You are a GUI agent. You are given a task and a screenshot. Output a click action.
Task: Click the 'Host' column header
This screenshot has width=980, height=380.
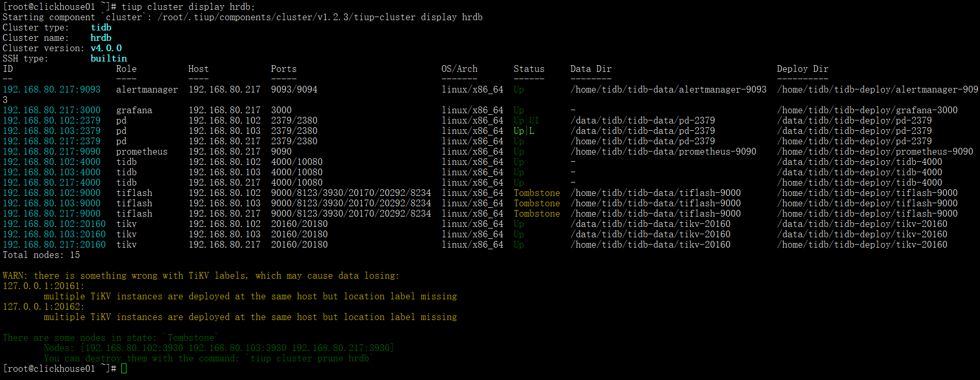tap(199, 69)
